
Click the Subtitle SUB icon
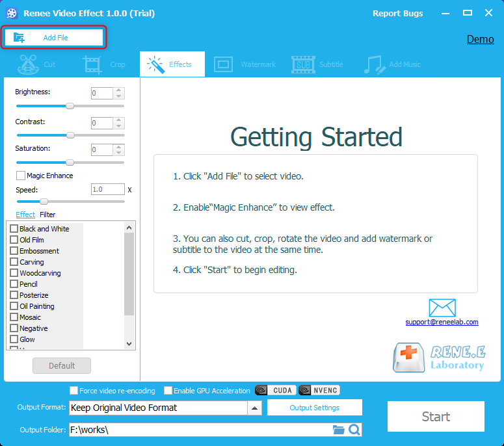click(302, 64)
